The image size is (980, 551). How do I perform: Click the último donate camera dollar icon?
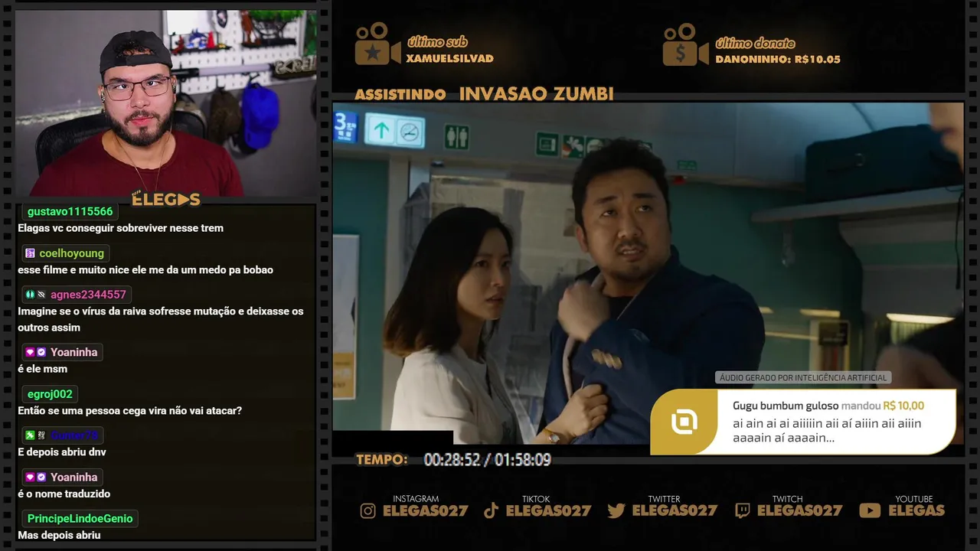pos(685,44)
